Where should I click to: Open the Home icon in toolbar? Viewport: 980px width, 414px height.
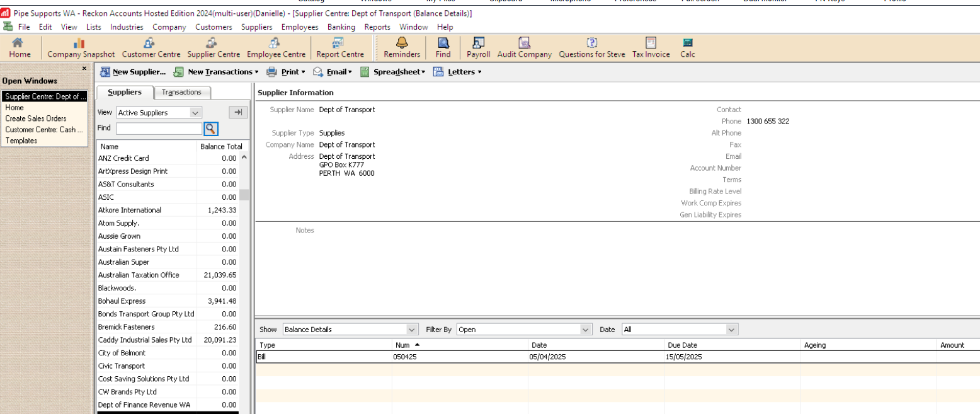20,49
